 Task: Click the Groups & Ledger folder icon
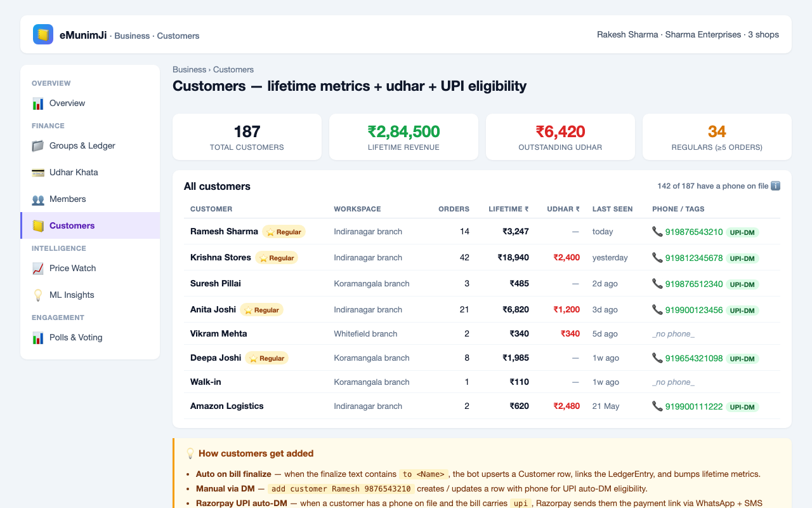[x=38, y=145]
